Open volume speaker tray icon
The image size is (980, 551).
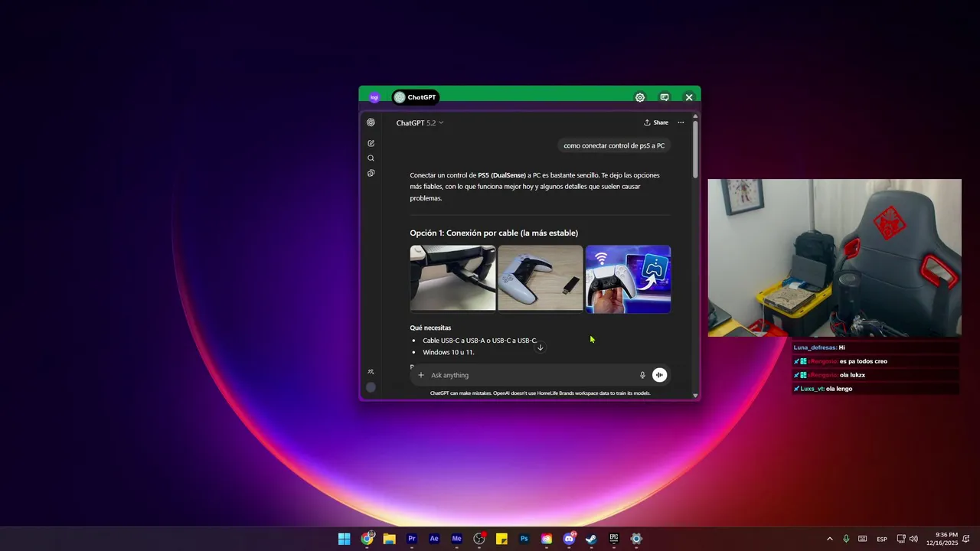click(x=913, y=539)
